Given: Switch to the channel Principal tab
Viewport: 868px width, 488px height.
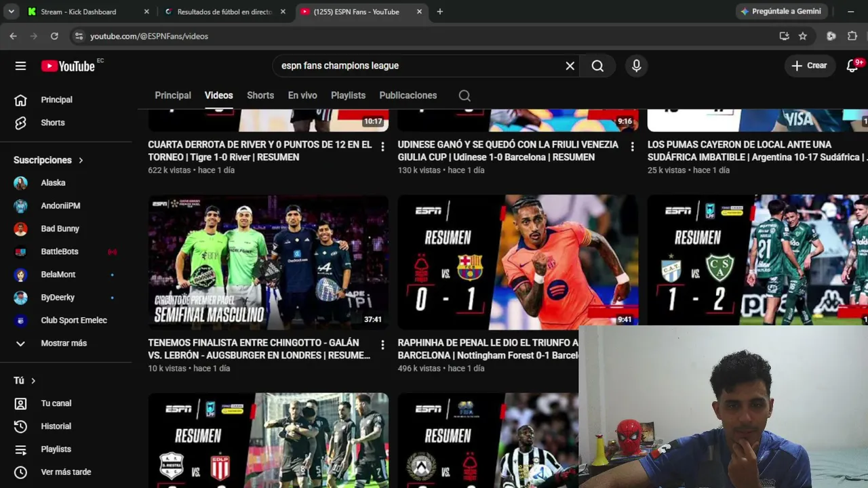Looking at the screenshot, I should (173, 96).
